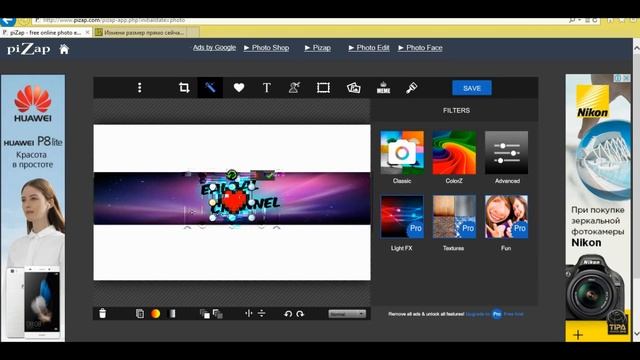640x360 pixels.
Task: Open the ColorZ filters category
Action: [x=454, y=153]
